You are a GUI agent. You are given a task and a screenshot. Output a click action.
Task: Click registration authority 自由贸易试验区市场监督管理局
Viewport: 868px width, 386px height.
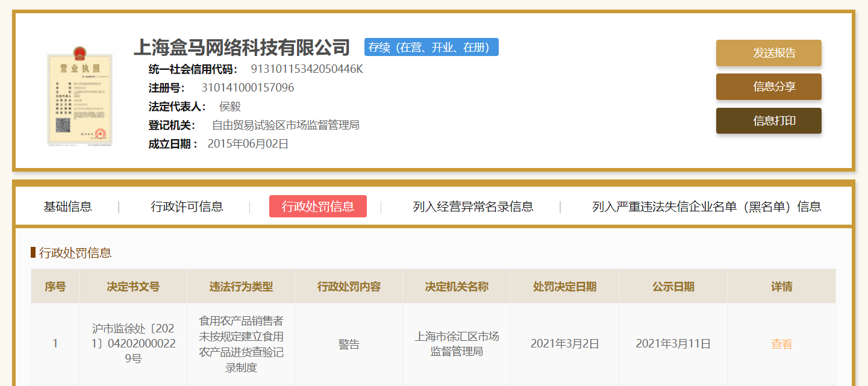pos(286,125)
